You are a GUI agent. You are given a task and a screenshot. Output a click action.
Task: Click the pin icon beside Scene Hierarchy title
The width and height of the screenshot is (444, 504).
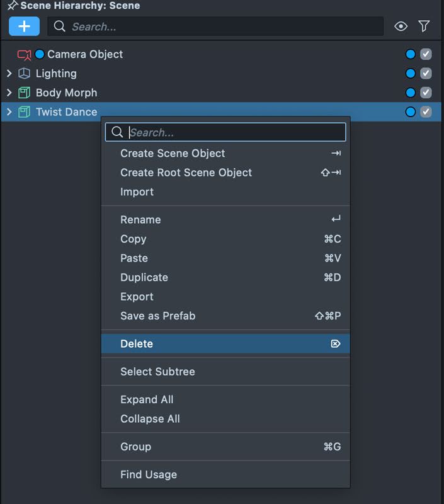click(x=12, y=6)
